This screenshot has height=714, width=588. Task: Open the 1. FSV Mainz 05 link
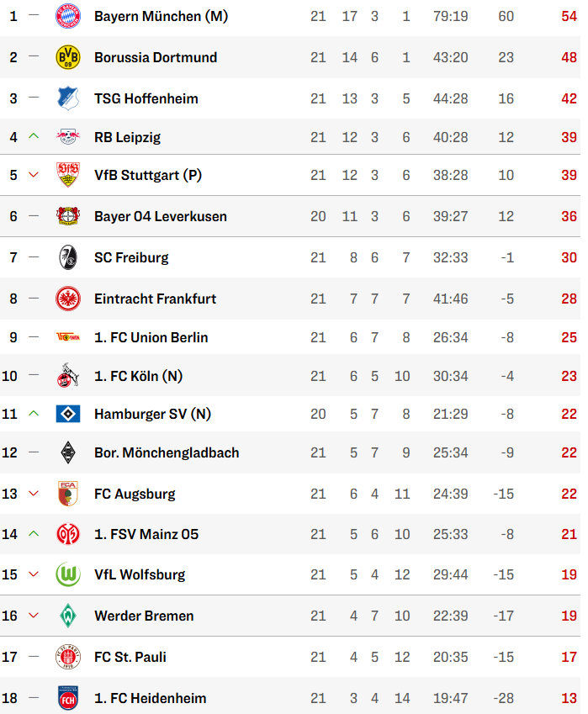(146, 534)
